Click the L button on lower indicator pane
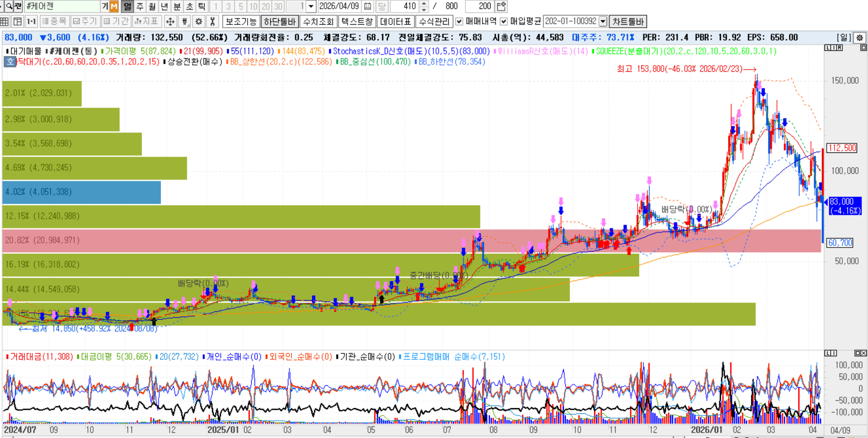 (x=828, y=353)
